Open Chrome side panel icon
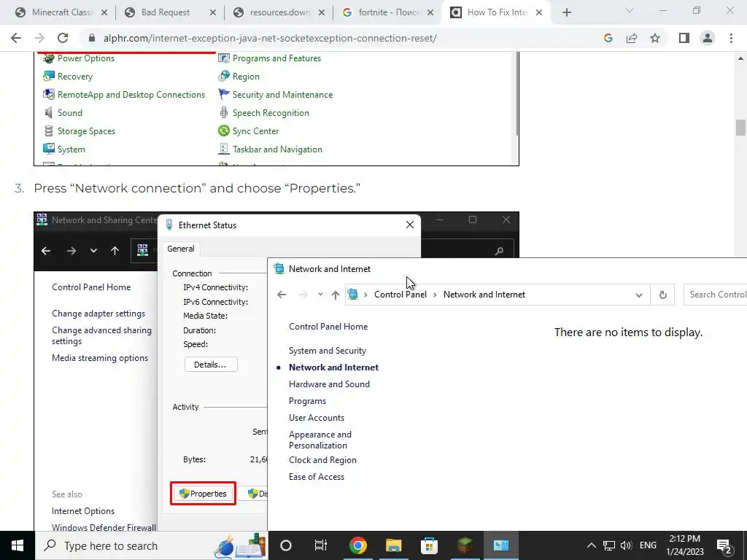Screen dimensions: 747x560 click(684, 38)
